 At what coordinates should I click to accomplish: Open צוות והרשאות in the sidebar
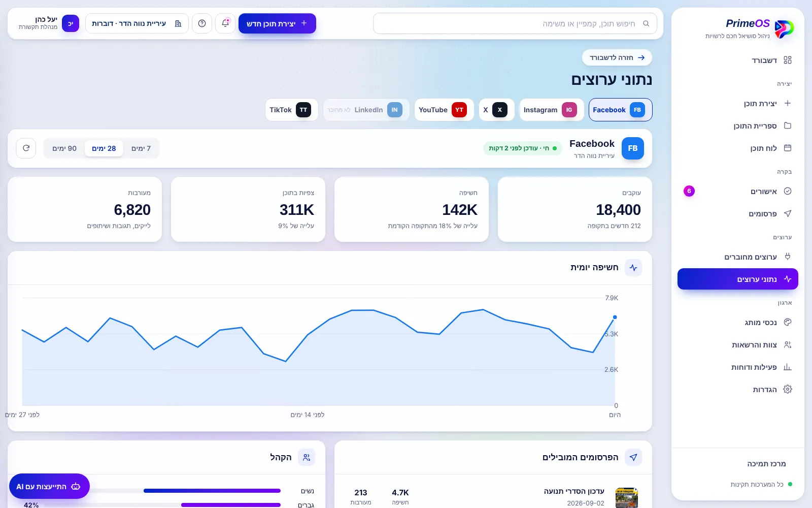[738, 344]
